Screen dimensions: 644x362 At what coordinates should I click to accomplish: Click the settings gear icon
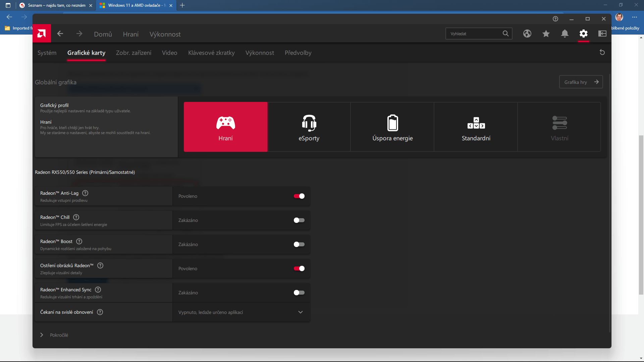(583, 34)
